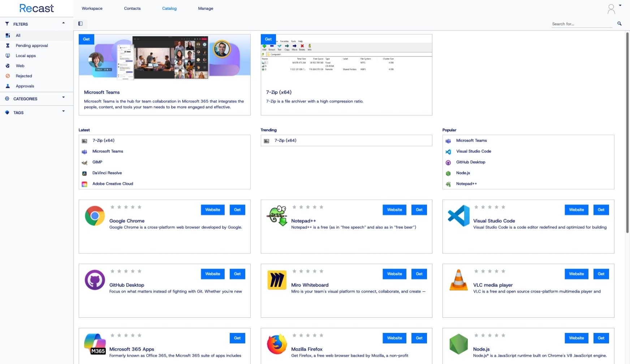Image resolution: width=630 pixels, height=364 pixels.
Task: Click the Miro Whiteboard star rating
Action: 308,271
